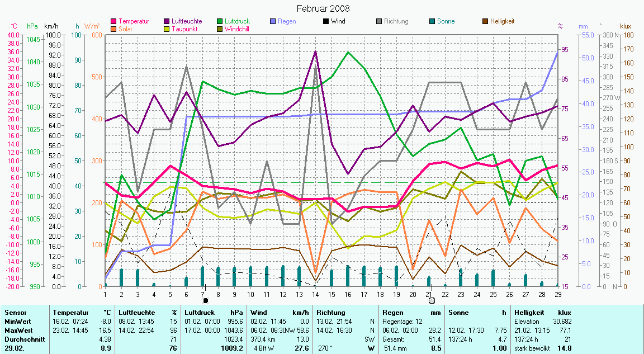Select day 29 on the x-axis

pos(558,294)
